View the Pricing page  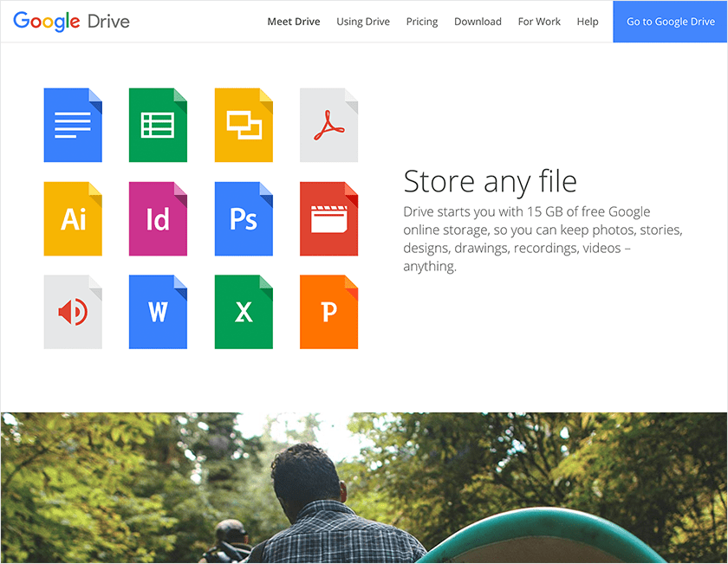click(x=422, y=22)
